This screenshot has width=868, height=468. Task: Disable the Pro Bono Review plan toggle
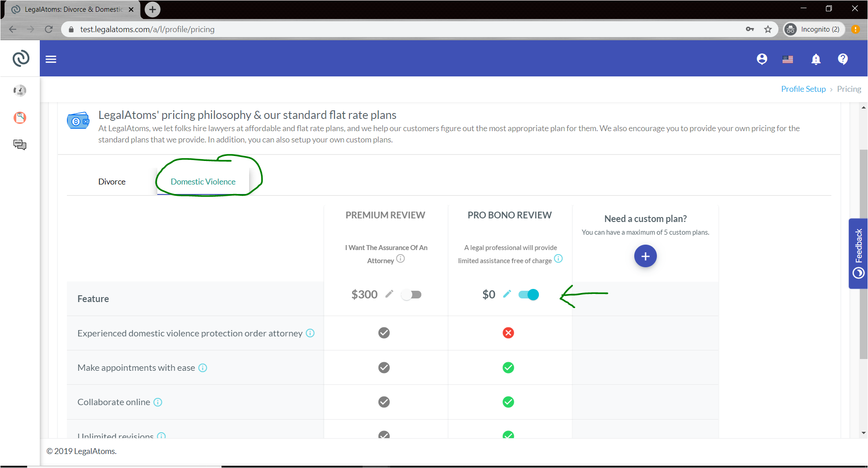click(528, 295)
